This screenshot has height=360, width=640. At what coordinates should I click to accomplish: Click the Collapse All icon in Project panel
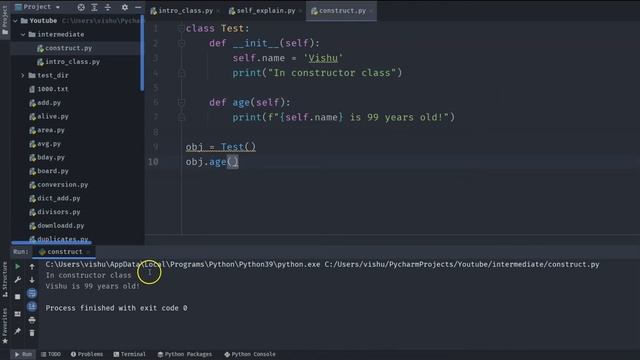108,7
